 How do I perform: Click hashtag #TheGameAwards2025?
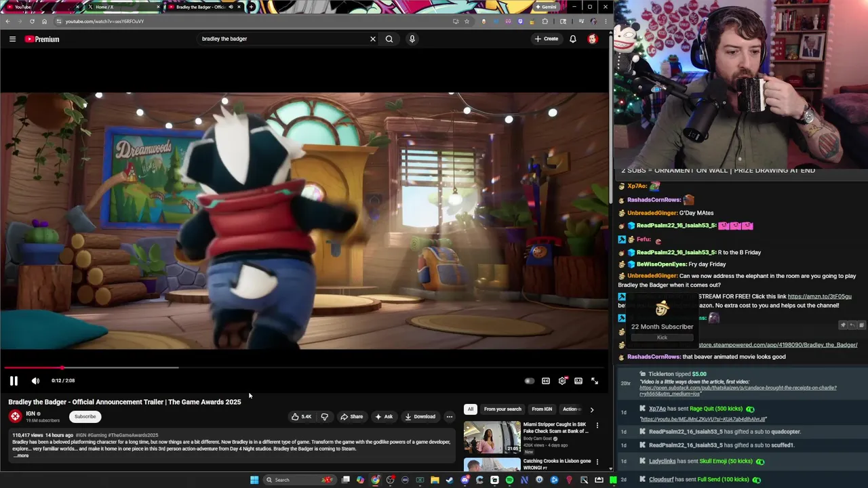click(132, 435)
